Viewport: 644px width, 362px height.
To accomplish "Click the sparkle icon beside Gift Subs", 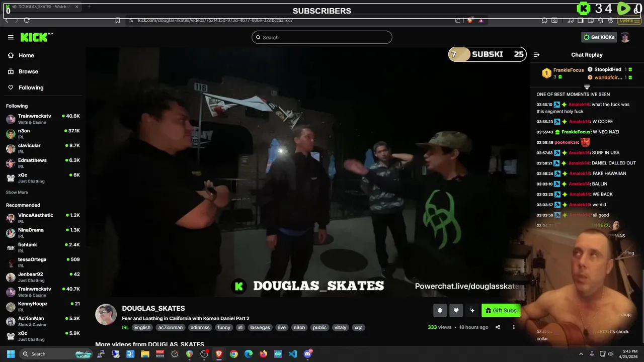I will click(472, 311).
